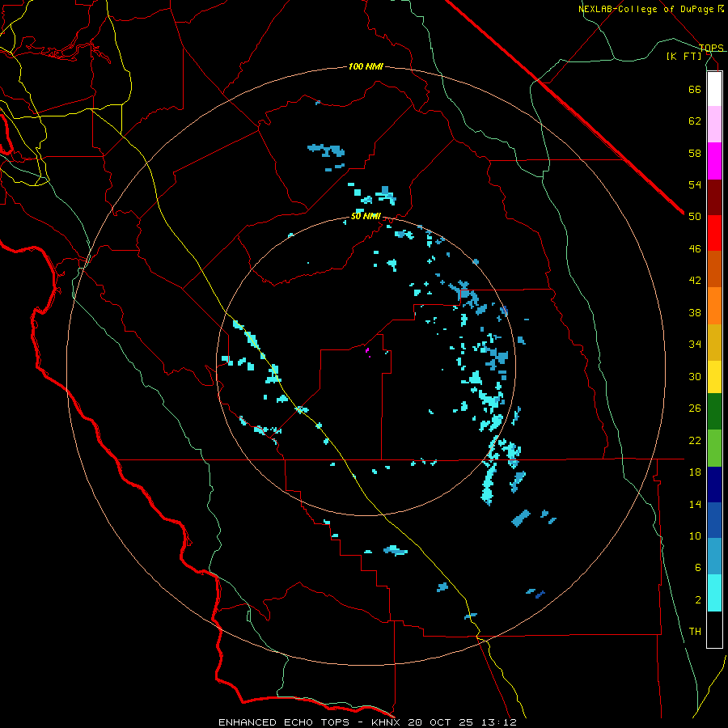Click the legend value "50"
Screen dimensions: 728x728
(x=695, y=217)
